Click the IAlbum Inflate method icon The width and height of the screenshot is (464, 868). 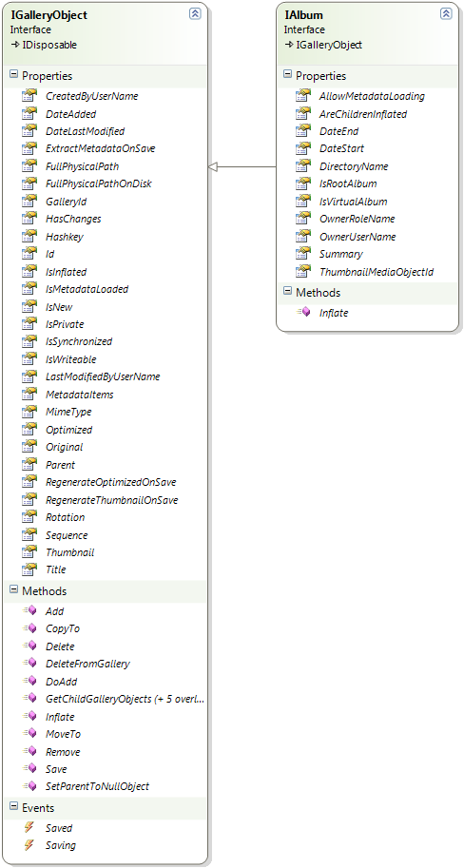click(x=302, y=312)
